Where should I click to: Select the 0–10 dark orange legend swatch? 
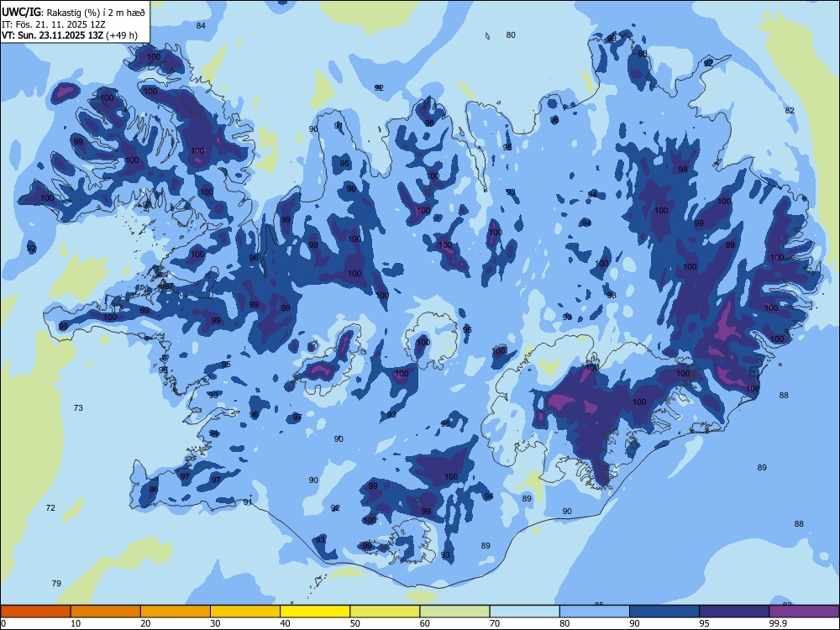[x=35, y=612]
